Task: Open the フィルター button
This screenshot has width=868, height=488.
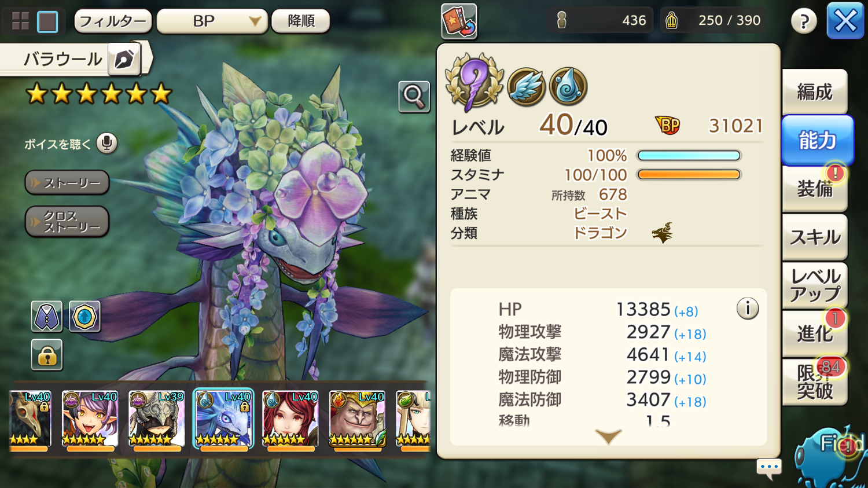Action: 113,21
